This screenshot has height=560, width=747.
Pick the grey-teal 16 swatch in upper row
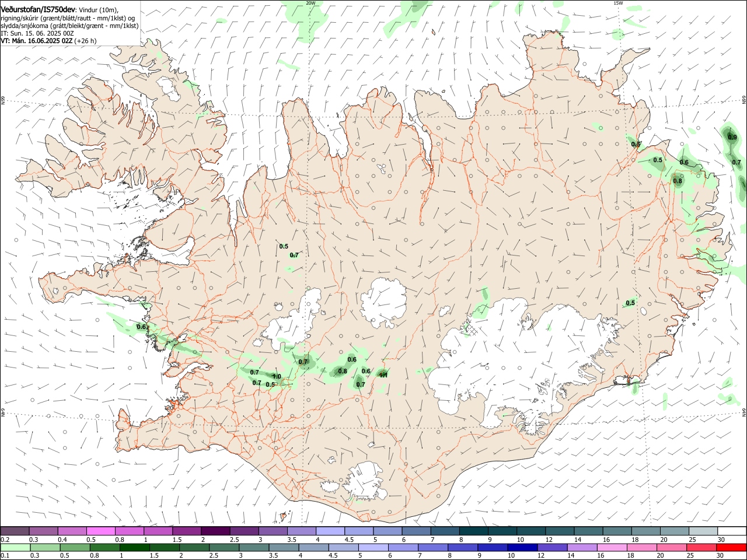tap(617, 531)
